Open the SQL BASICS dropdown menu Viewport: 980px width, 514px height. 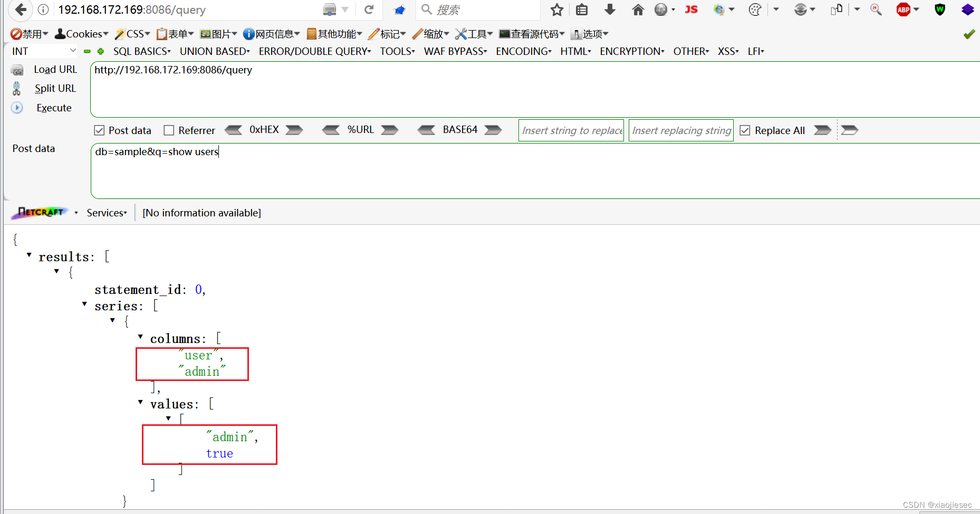click(141, 51)
